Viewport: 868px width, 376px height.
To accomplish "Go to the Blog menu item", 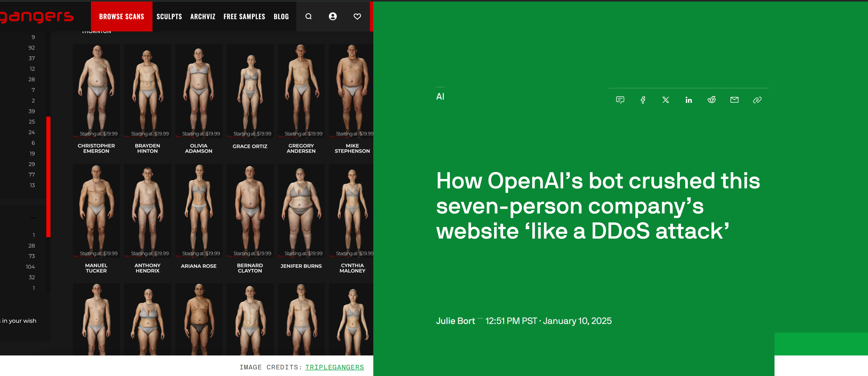I will tap(281, 16).
